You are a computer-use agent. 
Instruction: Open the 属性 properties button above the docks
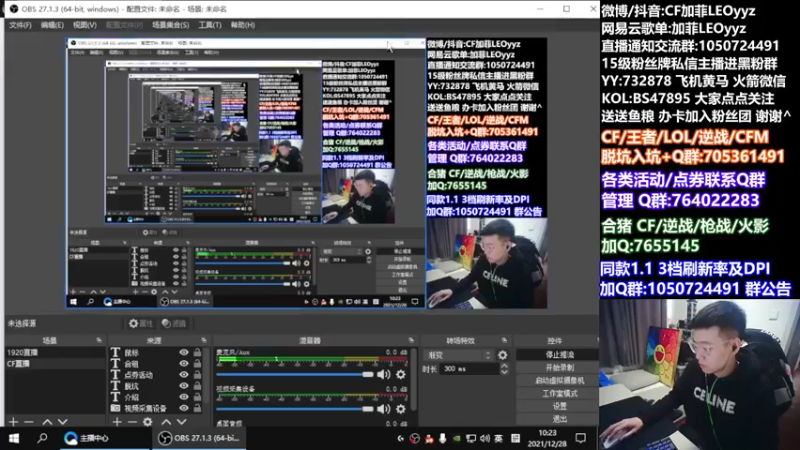(141, 323)
